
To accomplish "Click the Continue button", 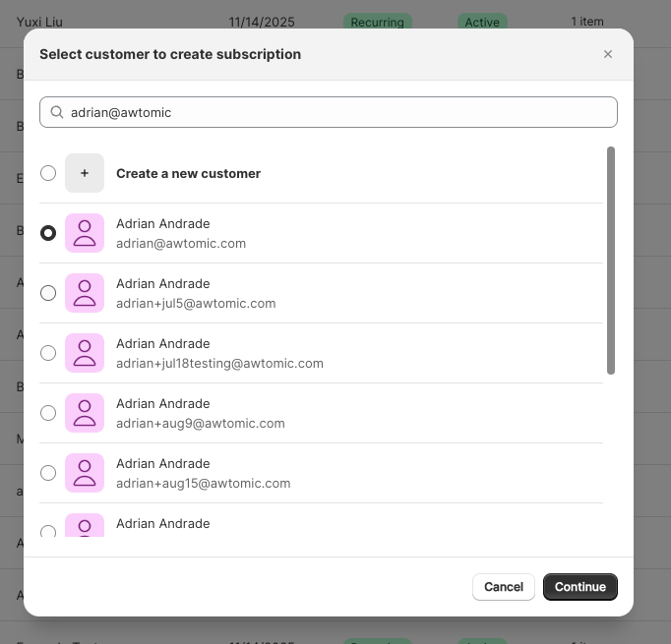I will click(x=579, y=587).
